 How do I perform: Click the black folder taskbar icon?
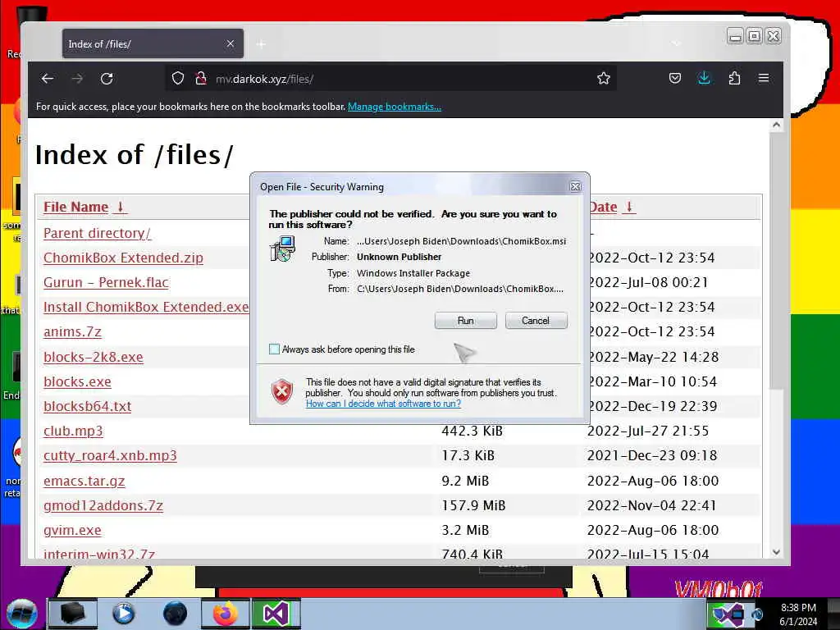(x=73, y=614)
